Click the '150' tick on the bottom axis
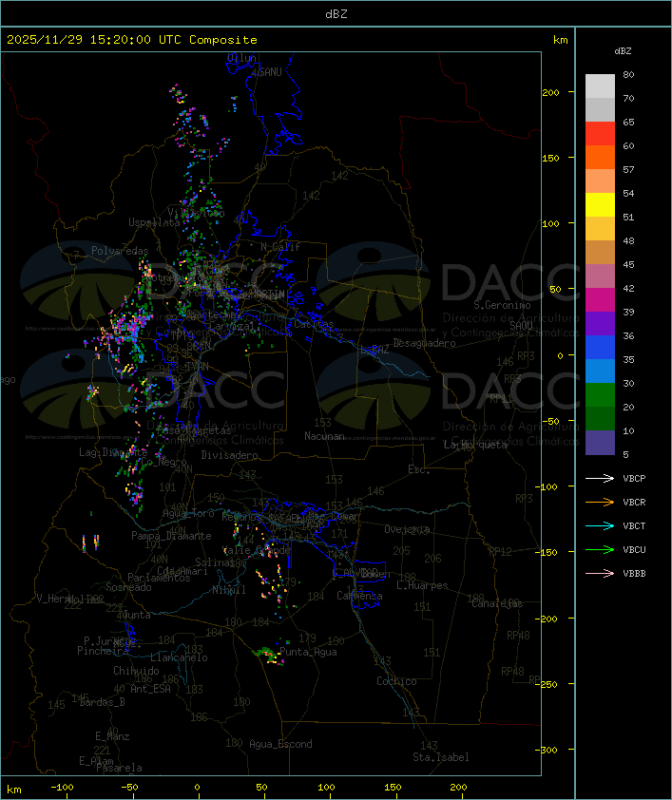Image resolution: width=672 pixels, height=800 pixels. click(393, 788)
